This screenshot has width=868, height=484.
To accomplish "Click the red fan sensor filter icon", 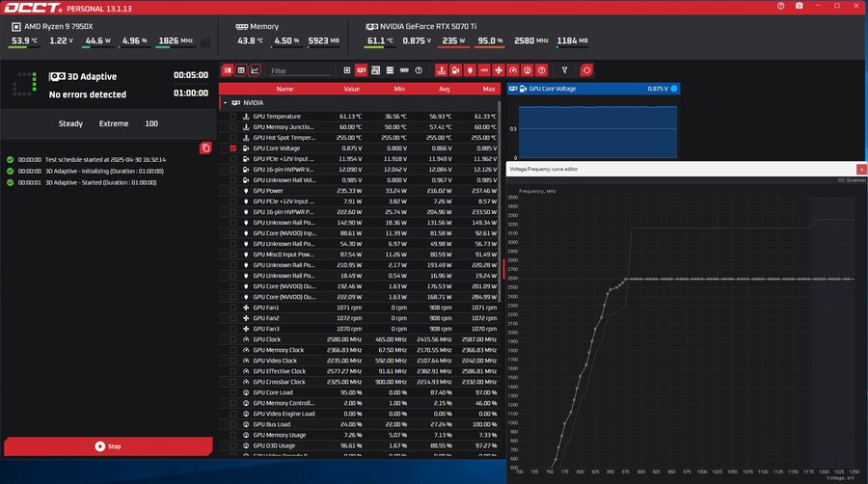I will 499,70.
